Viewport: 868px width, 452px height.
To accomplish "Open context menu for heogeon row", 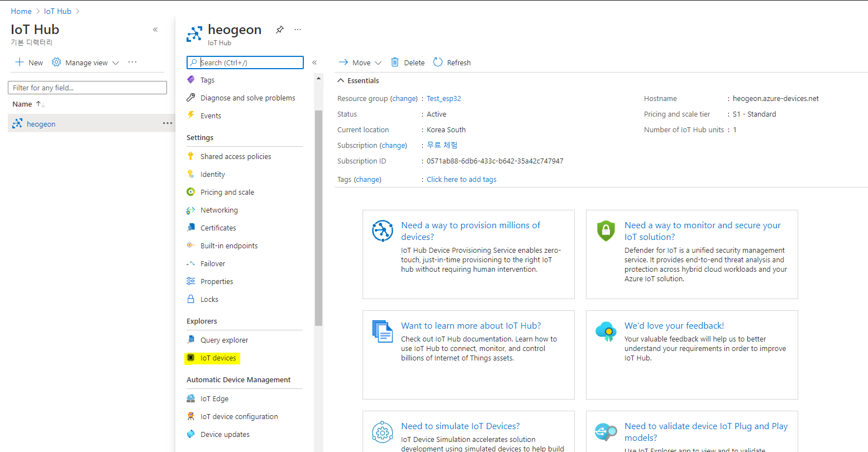I will pos(167,123).
